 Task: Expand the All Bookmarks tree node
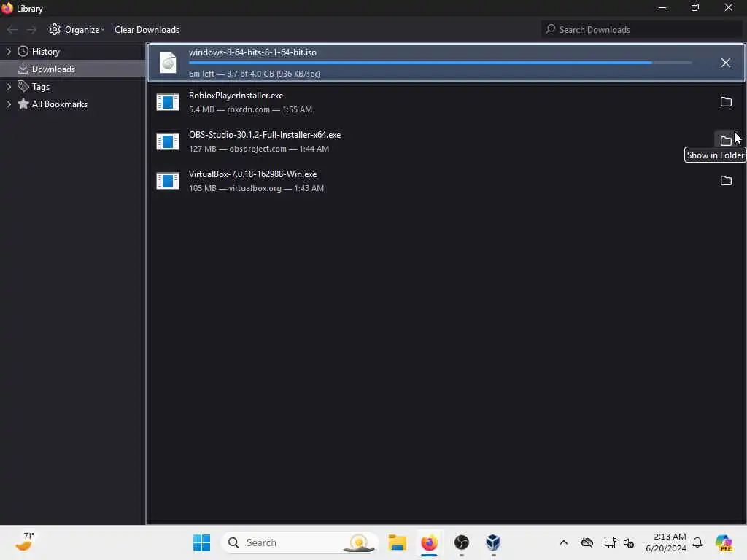(x=9, y=104)
